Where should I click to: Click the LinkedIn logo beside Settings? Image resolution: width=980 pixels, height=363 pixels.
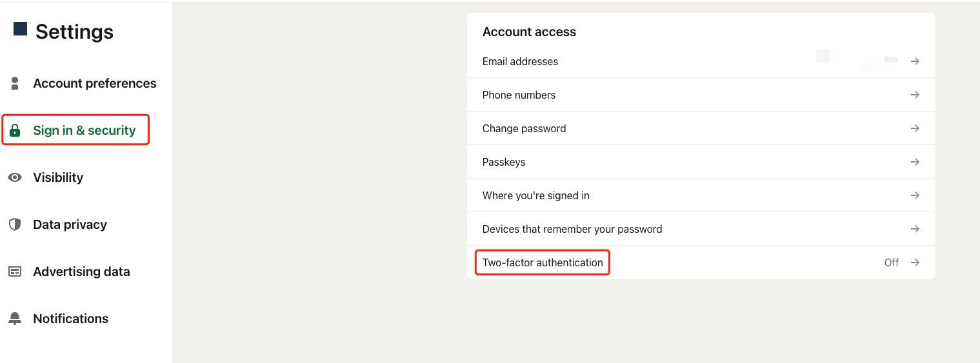(x=20, y=29)
